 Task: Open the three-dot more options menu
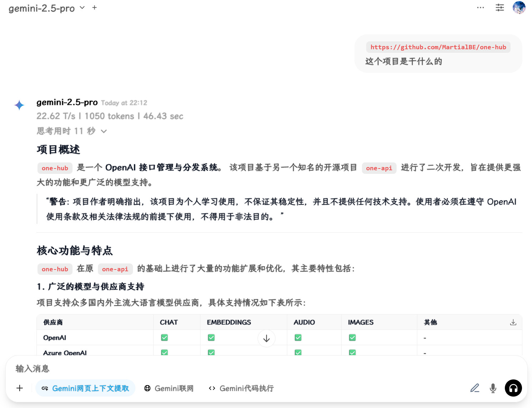coord(481,7)
